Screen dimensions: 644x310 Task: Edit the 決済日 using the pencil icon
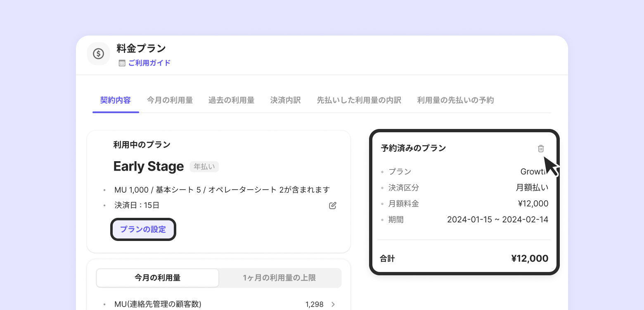[x=333, y=205]
